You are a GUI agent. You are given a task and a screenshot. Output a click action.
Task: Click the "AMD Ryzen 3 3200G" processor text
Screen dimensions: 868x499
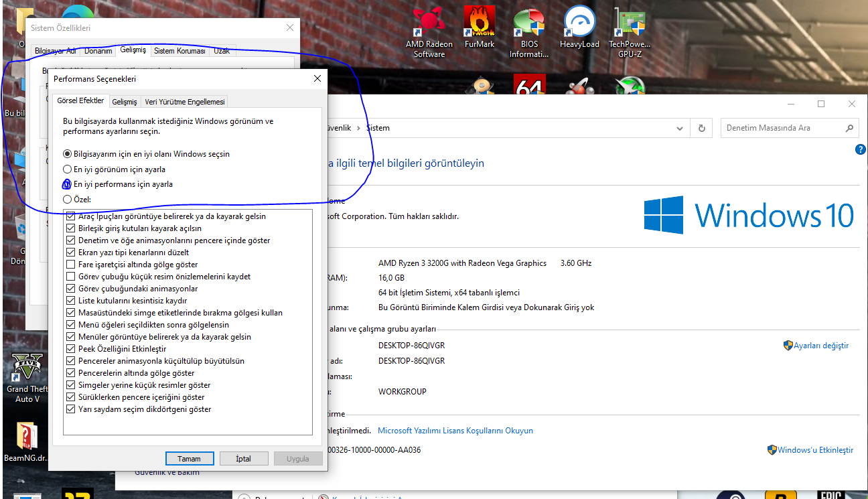(462, 263)
